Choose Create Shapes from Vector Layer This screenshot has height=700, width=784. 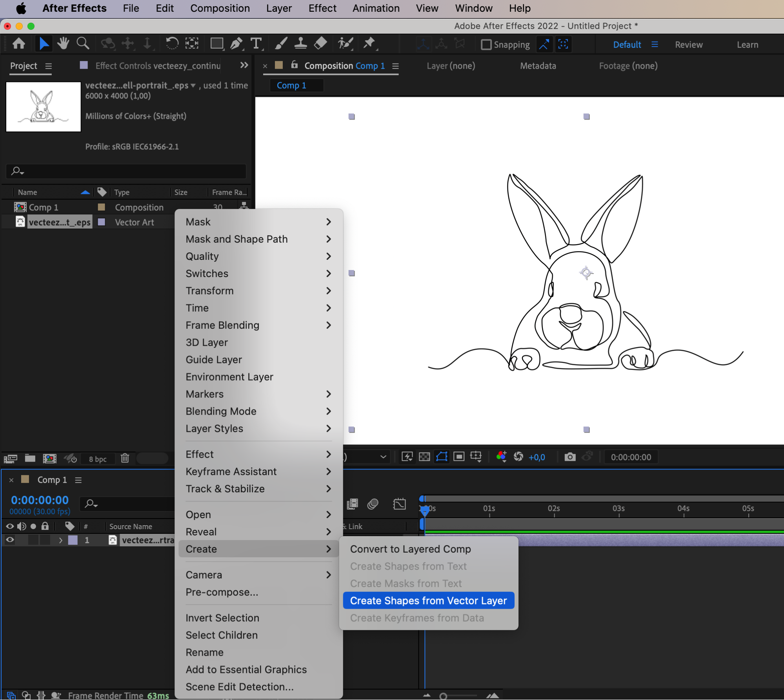click(428, 600)
